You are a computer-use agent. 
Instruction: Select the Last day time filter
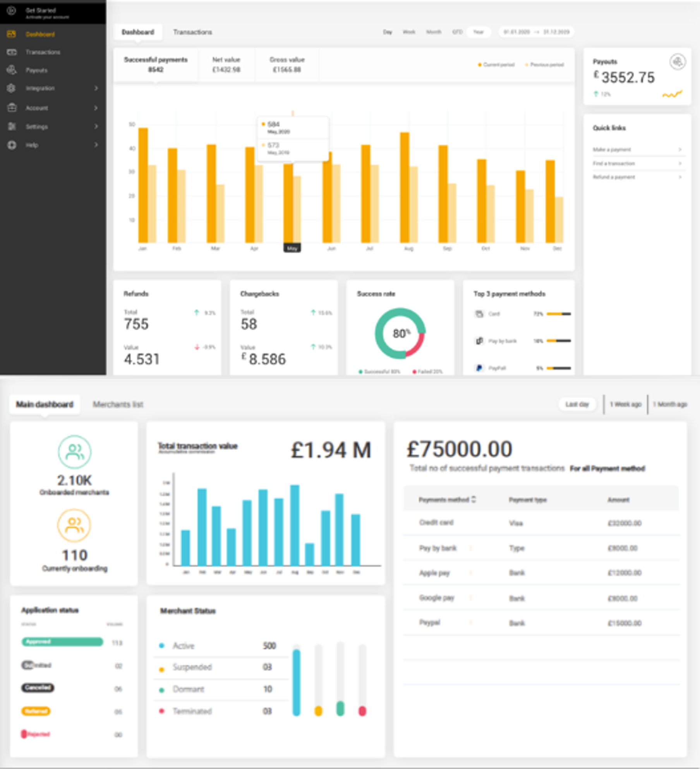(x=577, y=404)
